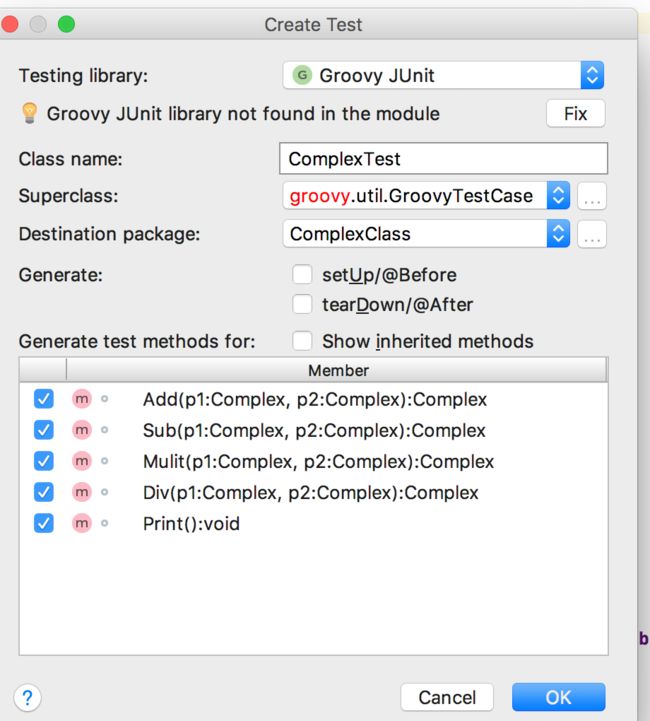Click the method icon beside Mulit
The image size is (650, 721).
pyautogui.click(x=82, y=461)
